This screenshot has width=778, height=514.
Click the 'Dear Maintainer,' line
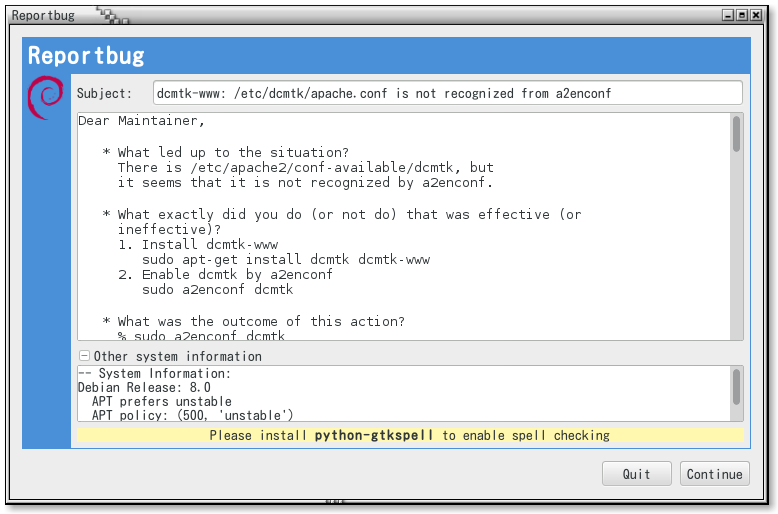[x=141, y=121]
